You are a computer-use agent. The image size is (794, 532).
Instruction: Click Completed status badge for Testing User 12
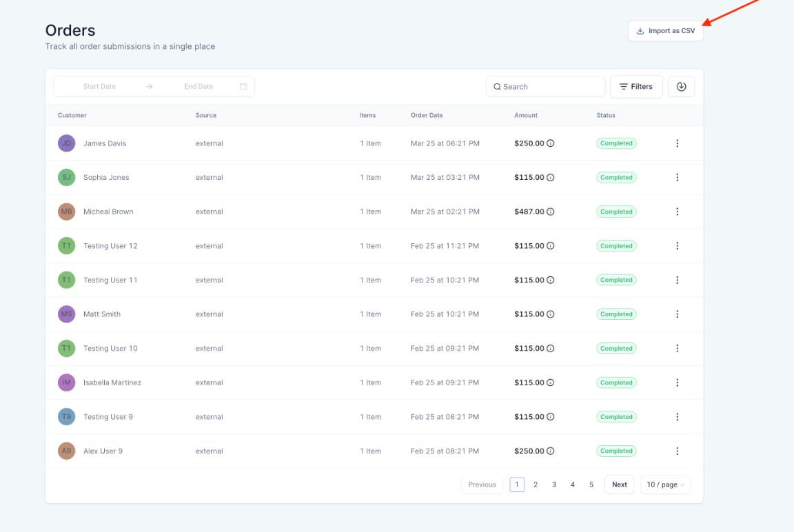(615, 246)
